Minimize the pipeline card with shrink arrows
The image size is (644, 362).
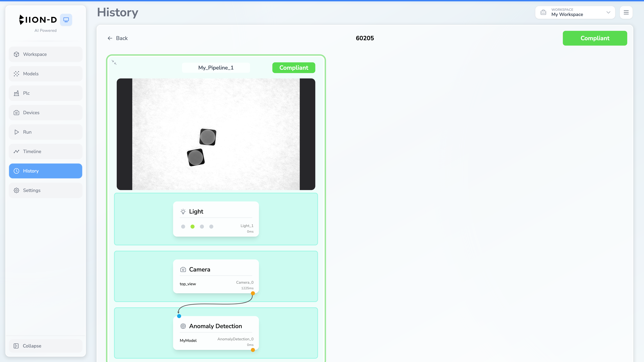(114, 62)
